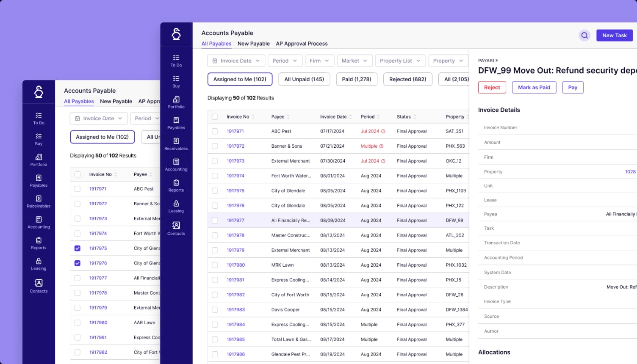Open invoice 1917984 via its link

(x=235, y=324)
